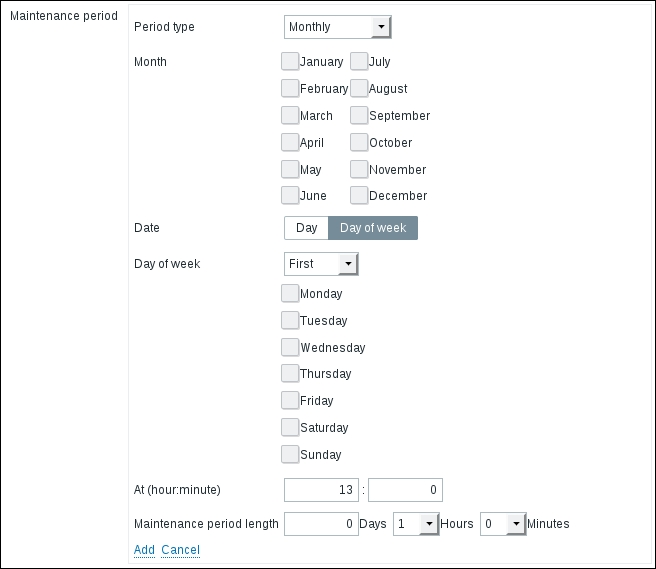The image size is (656, 569).
Task: Tick the August checkbox
Action: tap(359, 89)
